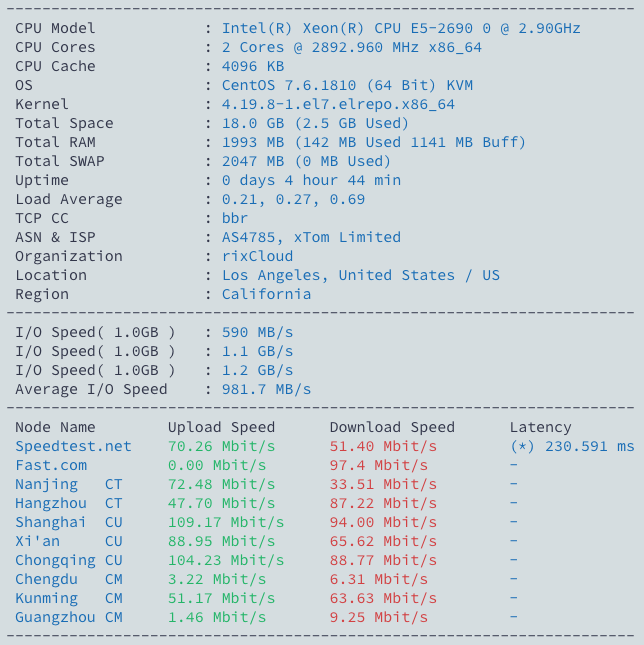644x645 pixels.
Task: Click the Uptime value 0 days 4 hour
Action: 311,180
